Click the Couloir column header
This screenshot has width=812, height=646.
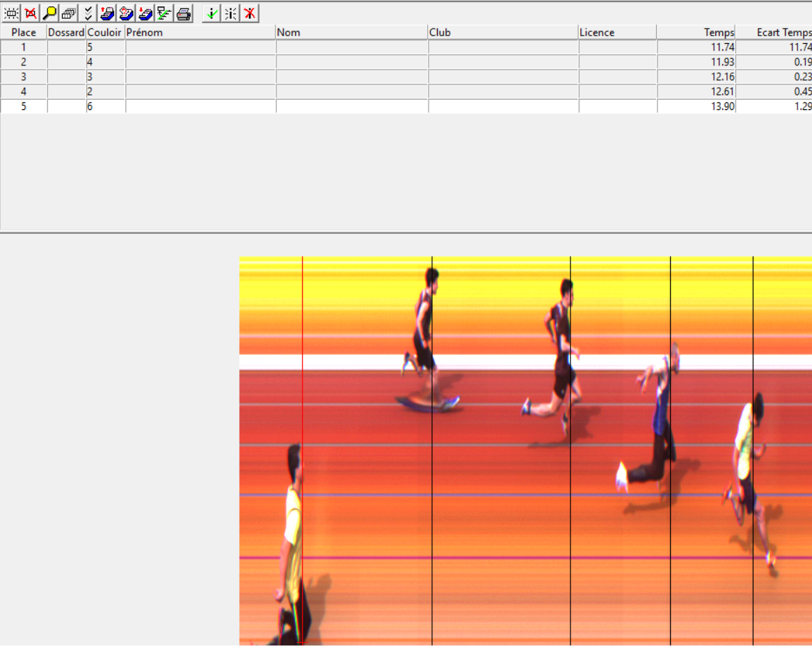(105, 32)
